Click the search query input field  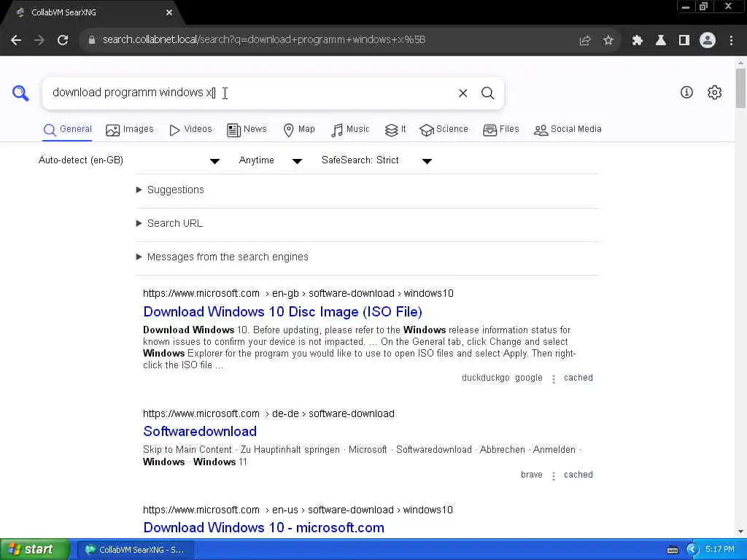248,93
